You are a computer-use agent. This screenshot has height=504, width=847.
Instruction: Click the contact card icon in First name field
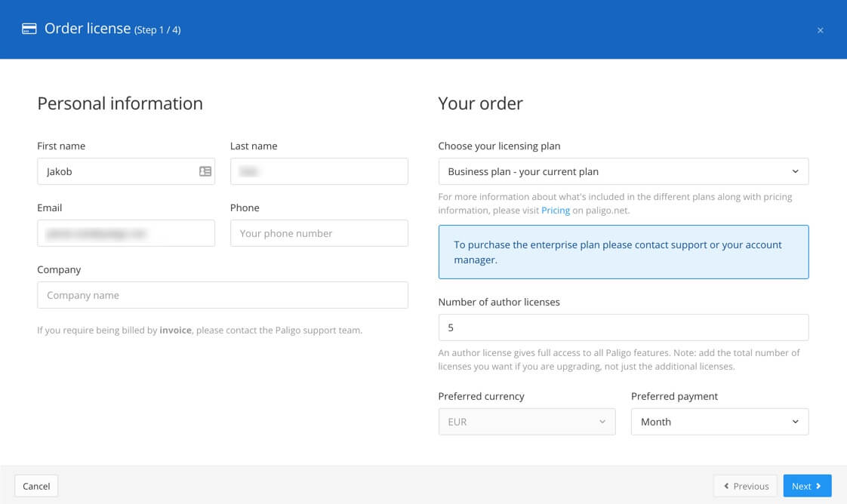[x=204, y=171]
